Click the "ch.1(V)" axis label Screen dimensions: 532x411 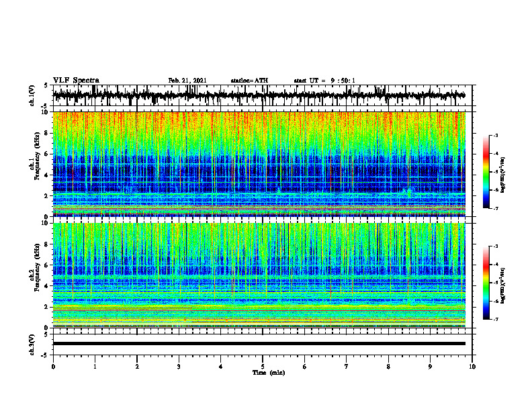[x=32, y=96]
